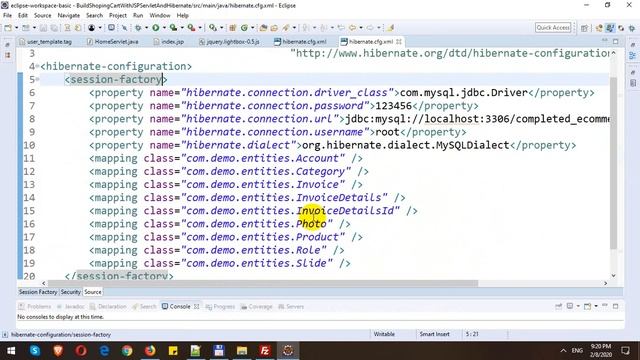Open the Navigate menu
The image size is (640, 360).
point(69,15)
